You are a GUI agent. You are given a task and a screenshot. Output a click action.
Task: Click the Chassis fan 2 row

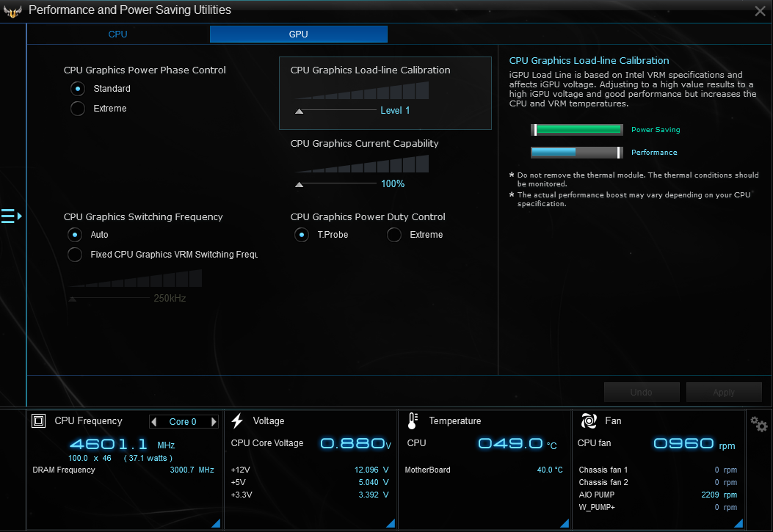coord(658,482)
